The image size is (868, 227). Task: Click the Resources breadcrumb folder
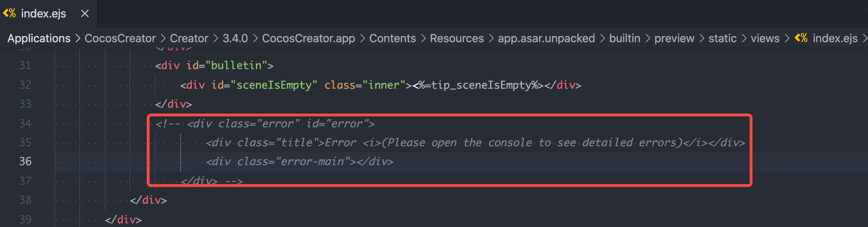click(x=457, y=38)
